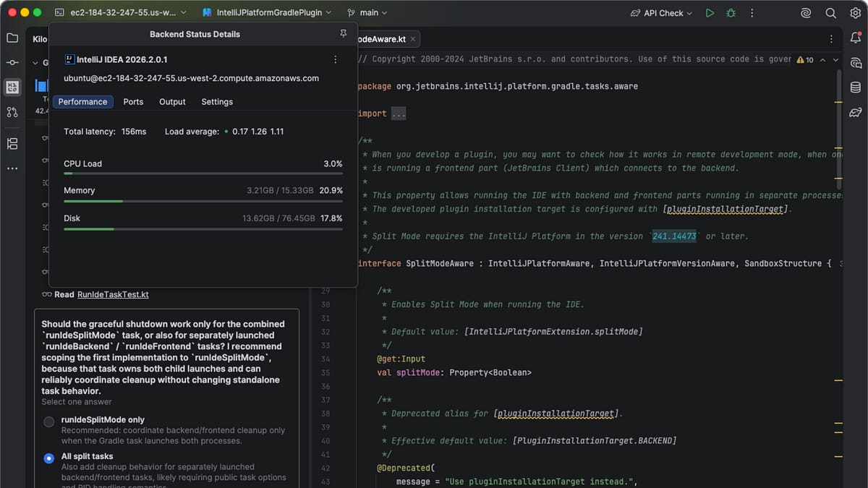Open the RunIdeTaskTest.kt link
The width and height of the screenshot is (868, 488).
click(113, 294)
